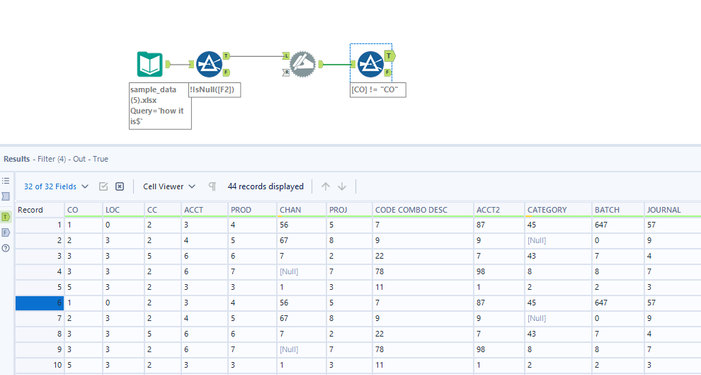Click the [Null] CHAN cell in row 4
This screenshot has width=701, height=375.
click(x=302, y=271)
